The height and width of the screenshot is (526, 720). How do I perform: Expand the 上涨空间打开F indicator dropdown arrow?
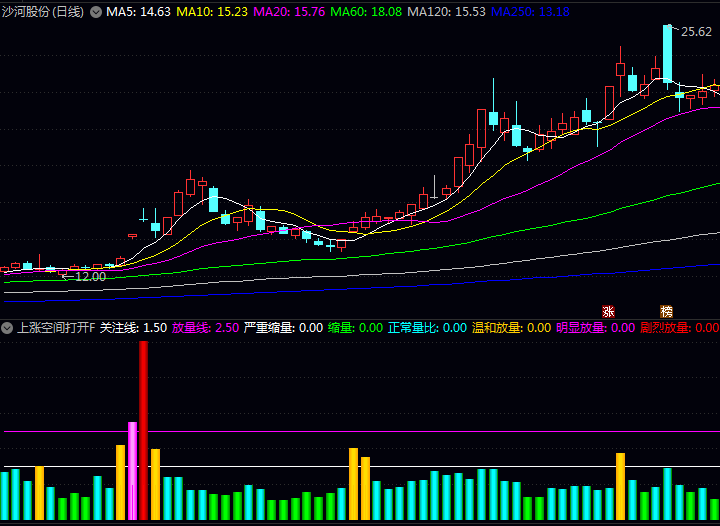pyautogui.click(x=7, y=328)
